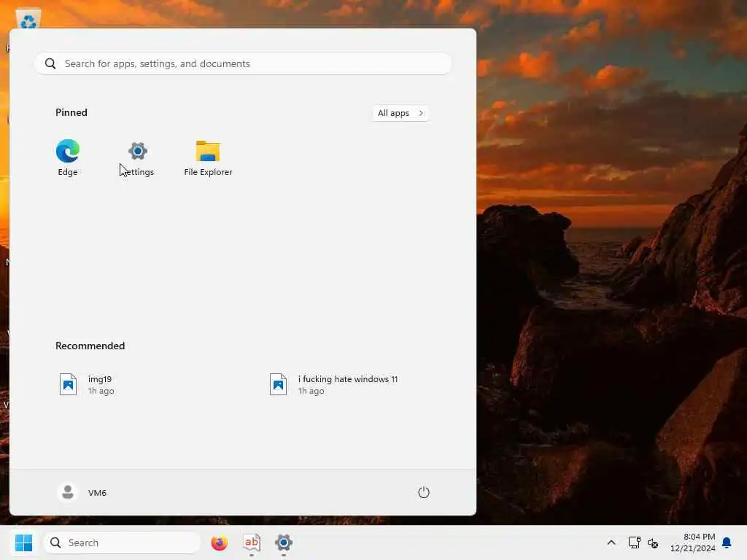Screen dimensions: 747x560
Task: Switch to the Settings app on the taskbar
Action: (284, 542)
